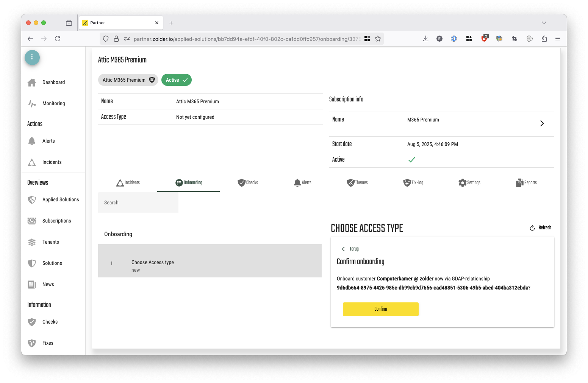
Task: Go to Monitoring in the sidebar
Action: tap(53, 104)
